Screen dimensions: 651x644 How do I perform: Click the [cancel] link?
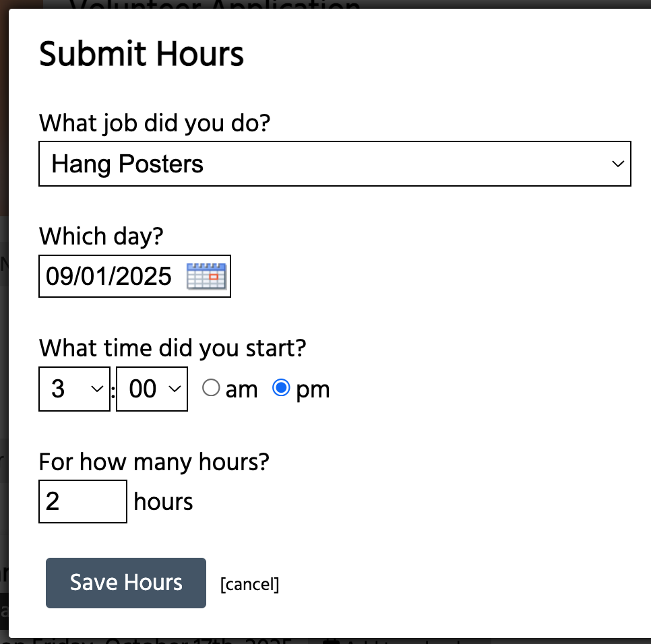pyautogui.click(x=249, y=584)
